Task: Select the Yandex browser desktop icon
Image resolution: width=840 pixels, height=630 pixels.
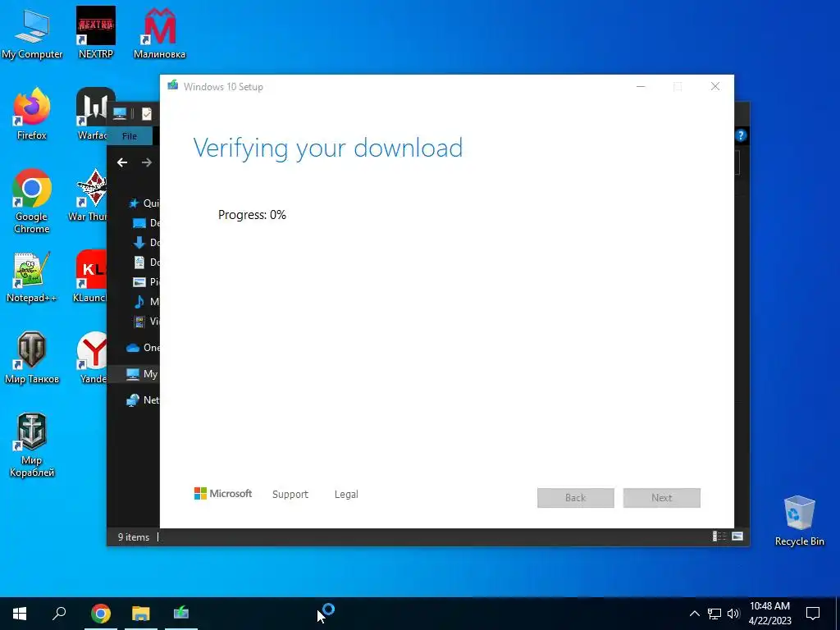Action: tap(92, 358)
